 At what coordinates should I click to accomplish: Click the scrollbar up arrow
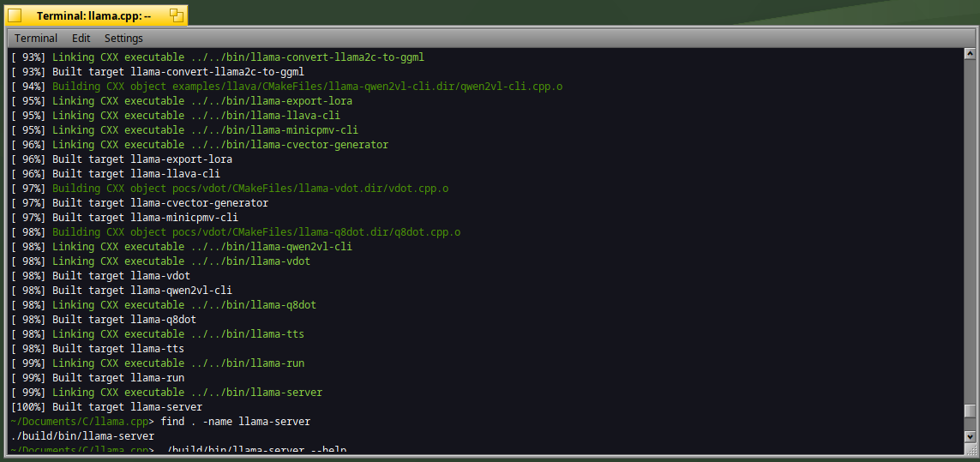[x=970, y=54]
